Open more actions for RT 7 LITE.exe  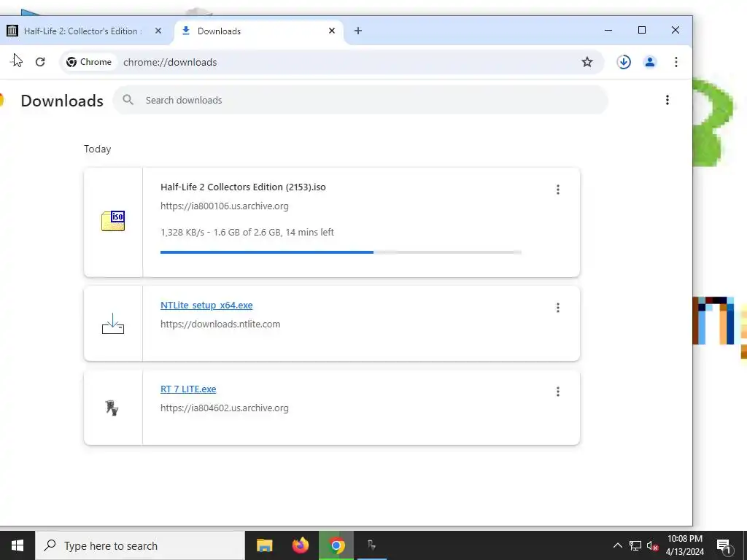558,392
